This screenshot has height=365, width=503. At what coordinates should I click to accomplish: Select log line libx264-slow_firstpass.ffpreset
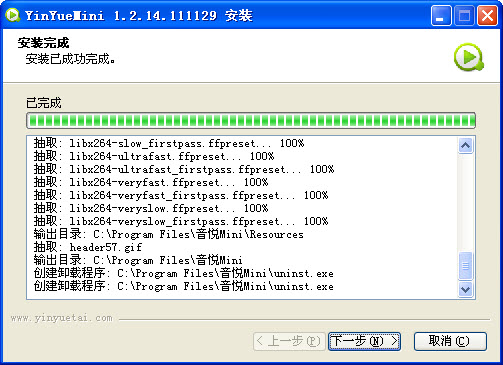coord(169,143)
